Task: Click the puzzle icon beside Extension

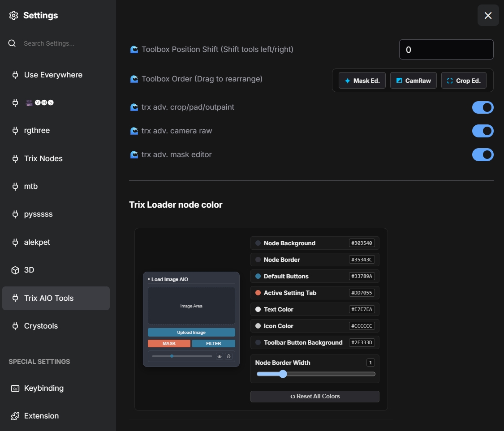Action: coord(15,416)
